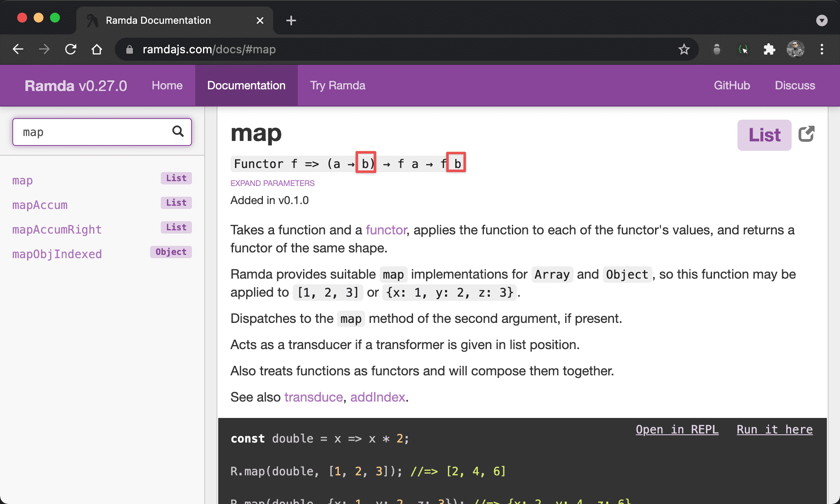Open the tab search dropdown arrow
The width and height of the screenshot is (840, 504).
pyautogui.click(x=822, y=20)
